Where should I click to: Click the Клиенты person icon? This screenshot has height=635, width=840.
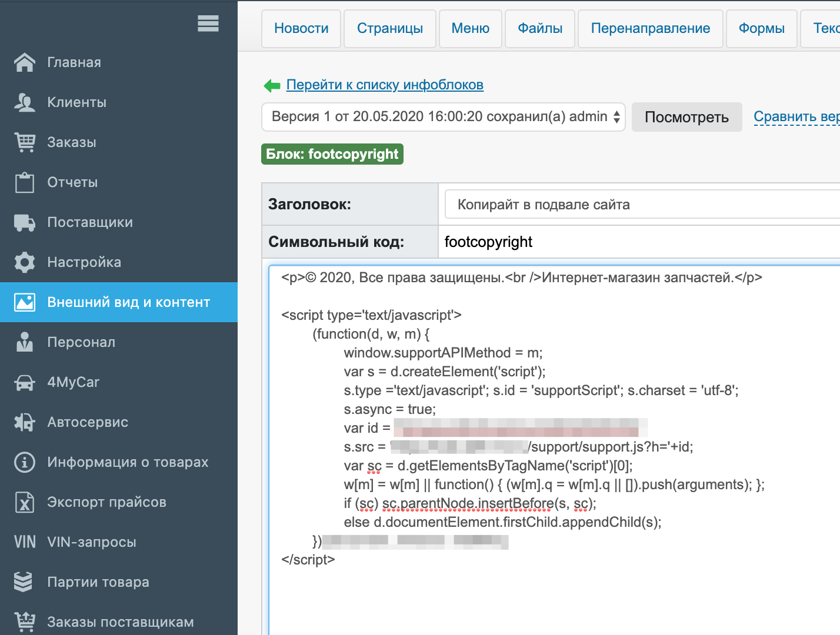click(25, 102)
